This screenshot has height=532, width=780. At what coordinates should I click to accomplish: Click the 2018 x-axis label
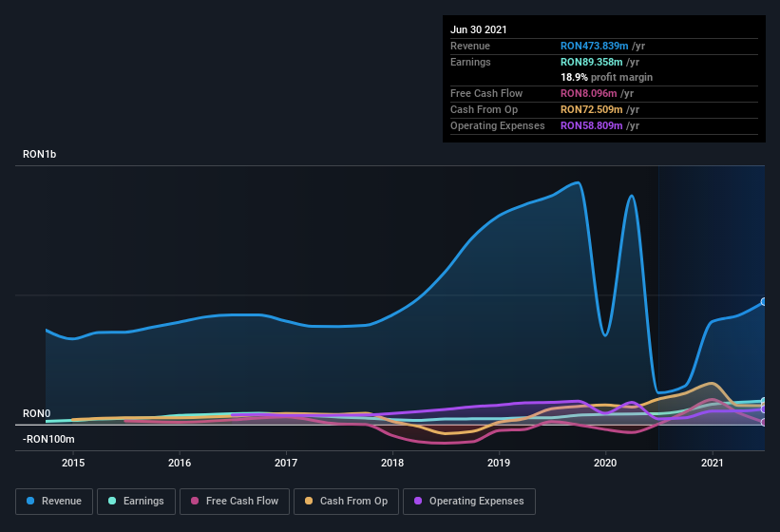[392, 463]
